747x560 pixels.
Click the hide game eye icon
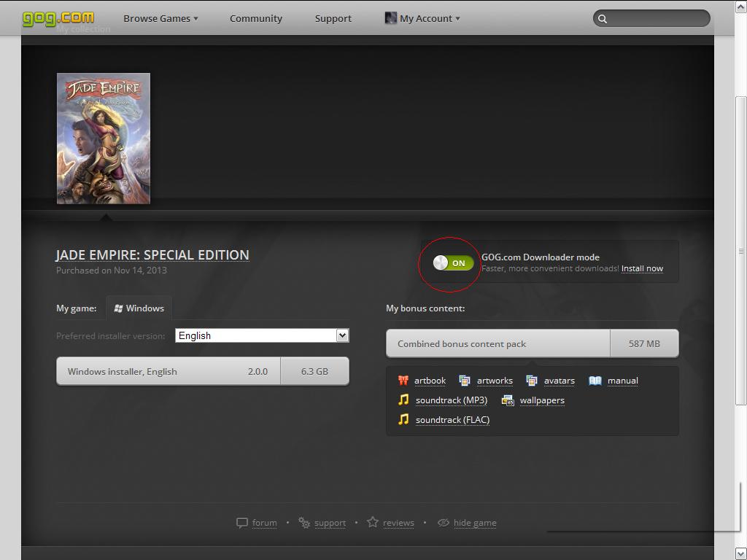443,522
